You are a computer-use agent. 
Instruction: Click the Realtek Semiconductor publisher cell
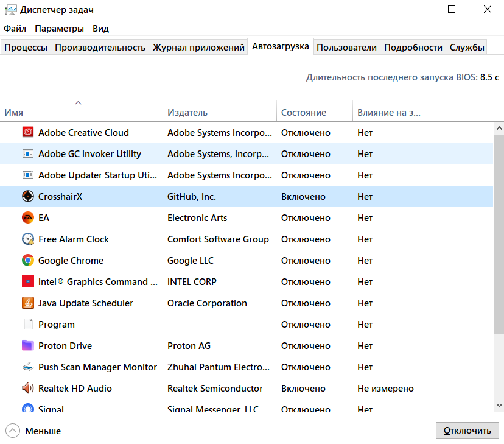[215, 389]
